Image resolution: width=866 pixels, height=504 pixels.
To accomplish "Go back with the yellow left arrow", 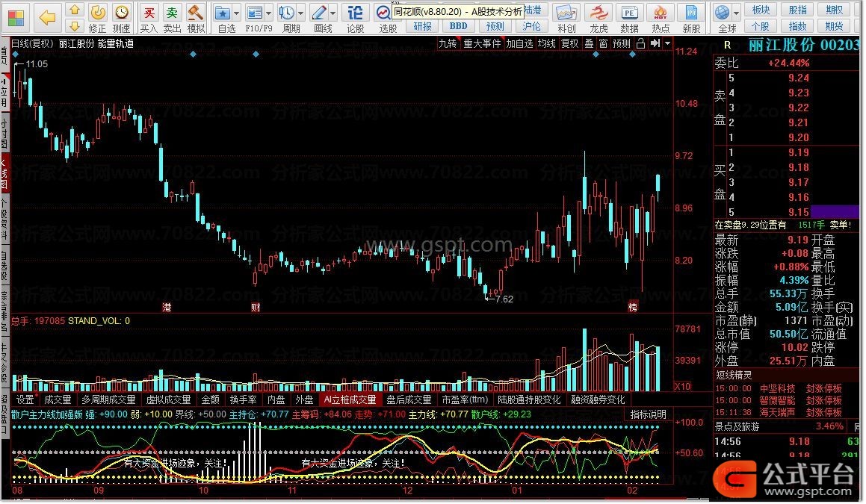I will click(x=48, y=18).
